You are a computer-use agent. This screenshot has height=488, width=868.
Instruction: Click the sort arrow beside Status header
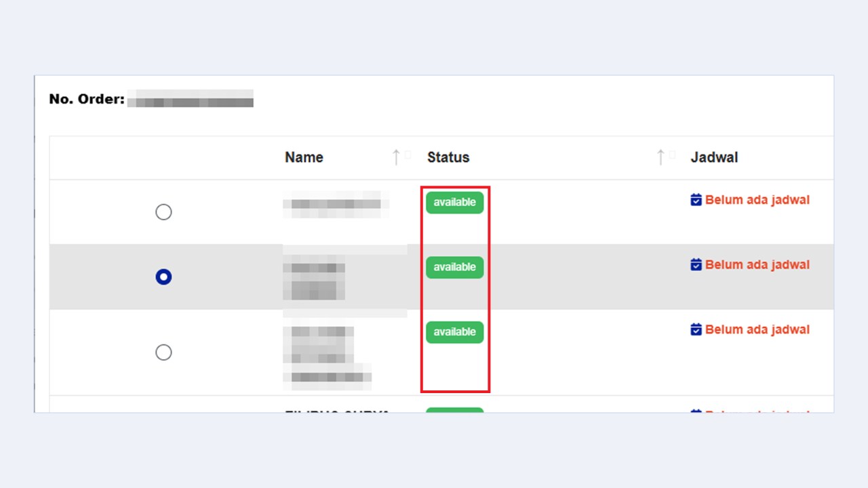[660, 157]
